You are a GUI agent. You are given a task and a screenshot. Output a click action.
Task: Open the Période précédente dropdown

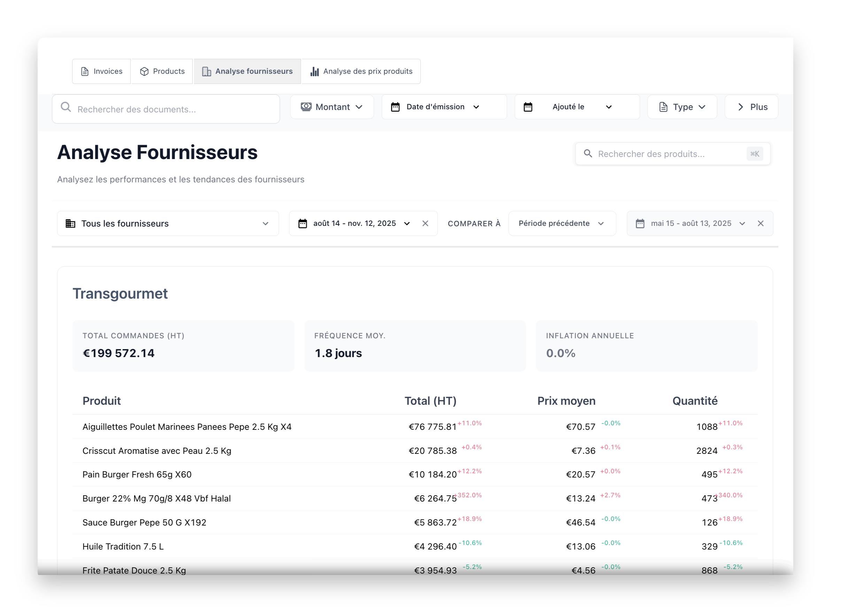click(x=562, y=223)
